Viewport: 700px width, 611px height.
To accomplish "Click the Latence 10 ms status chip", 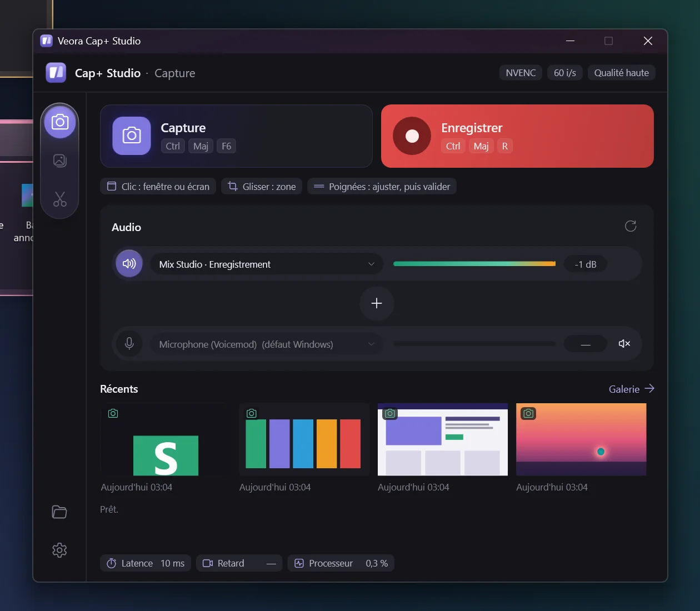I will 146,563.
